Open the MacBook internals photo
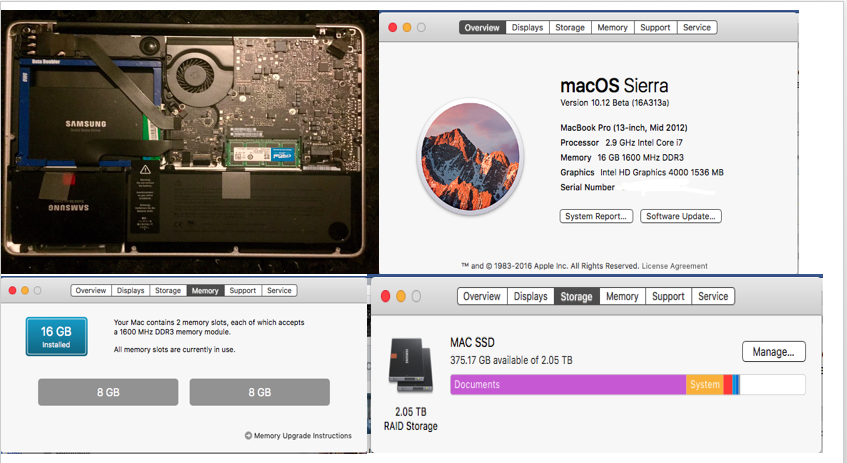 [189, 142]
